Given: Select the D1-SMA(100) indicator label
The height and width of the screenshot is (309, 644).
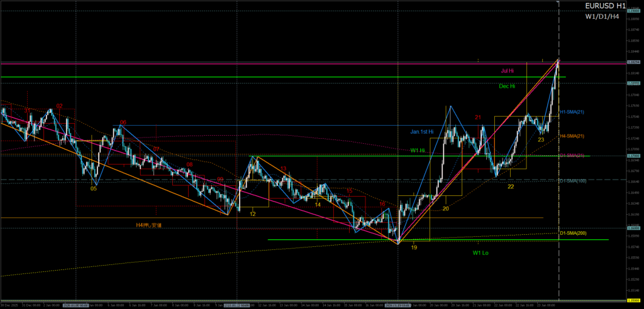Looking at the screenshot, I should coord(574,181).
